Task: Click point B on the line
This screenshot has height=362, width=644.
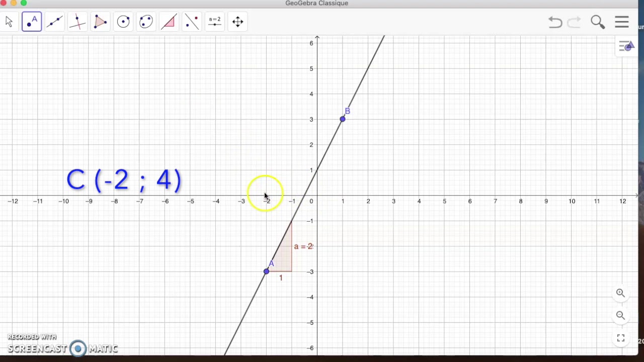Action: [343, 119]
